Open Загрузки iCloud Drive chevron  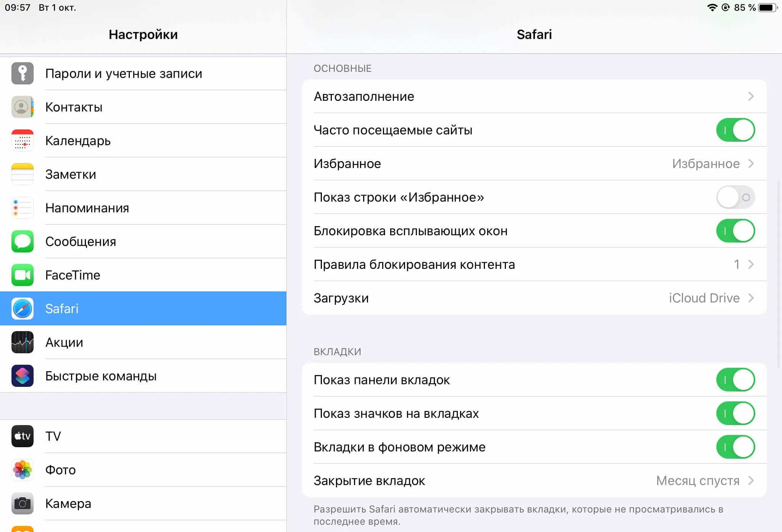[x=751, y=298]
